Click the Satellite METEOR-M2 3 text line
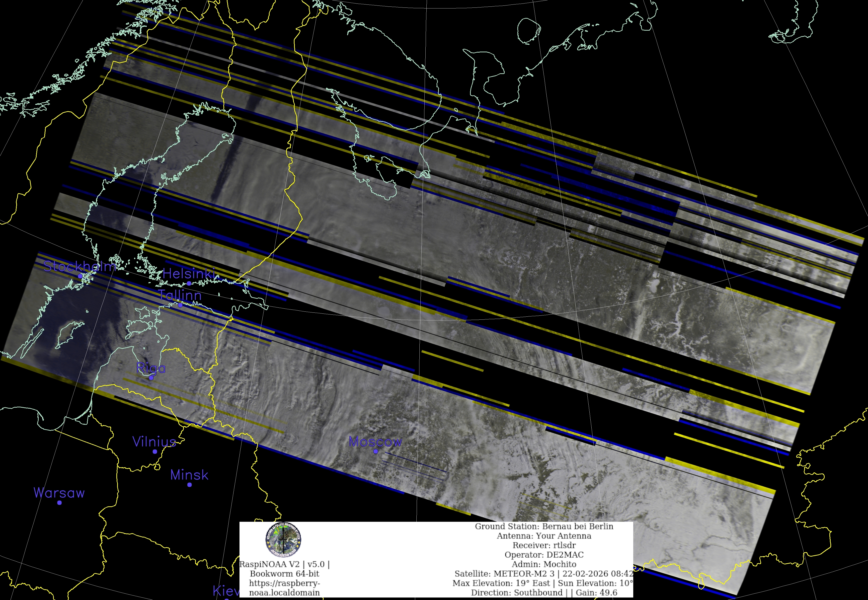Screen dimensions: 868x600 point(544,574)
